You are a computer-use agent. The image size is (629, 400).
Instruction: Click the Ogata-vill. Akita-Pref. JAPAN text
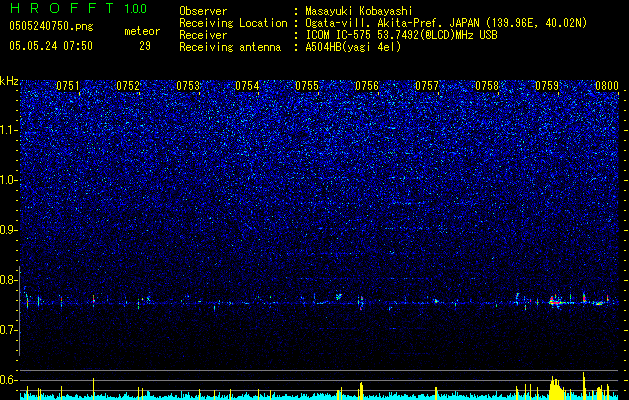393,23
